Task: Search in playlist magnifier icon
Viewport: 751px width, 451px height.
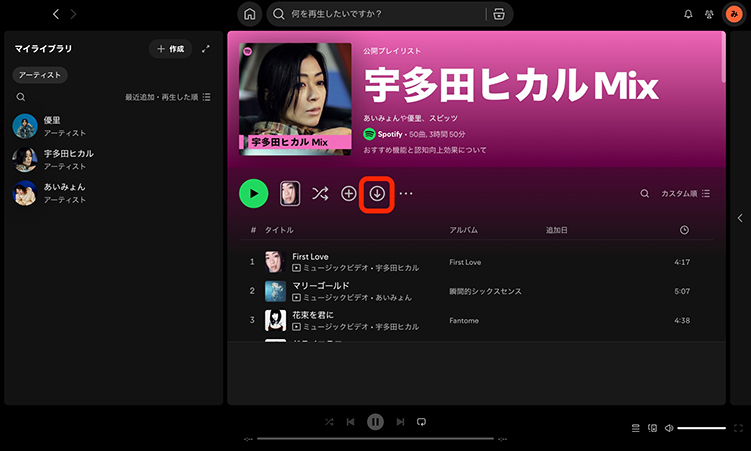Action: pyautogui.click(x=645, y=193)
